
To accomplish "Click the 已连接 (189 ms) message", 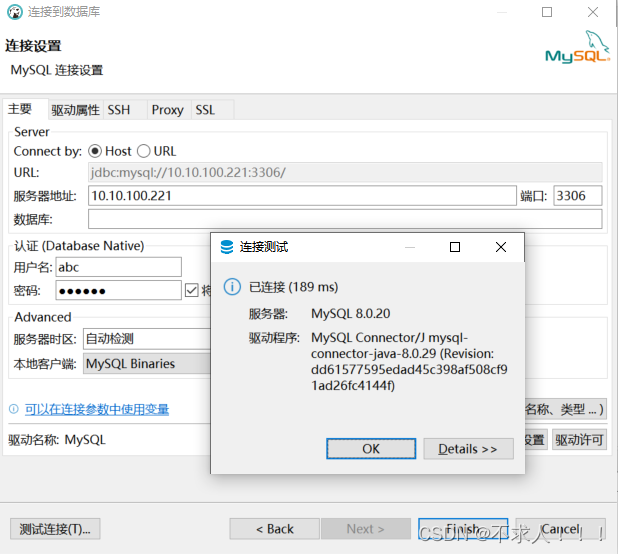I will pyautogui.click(x=294, y=287).
